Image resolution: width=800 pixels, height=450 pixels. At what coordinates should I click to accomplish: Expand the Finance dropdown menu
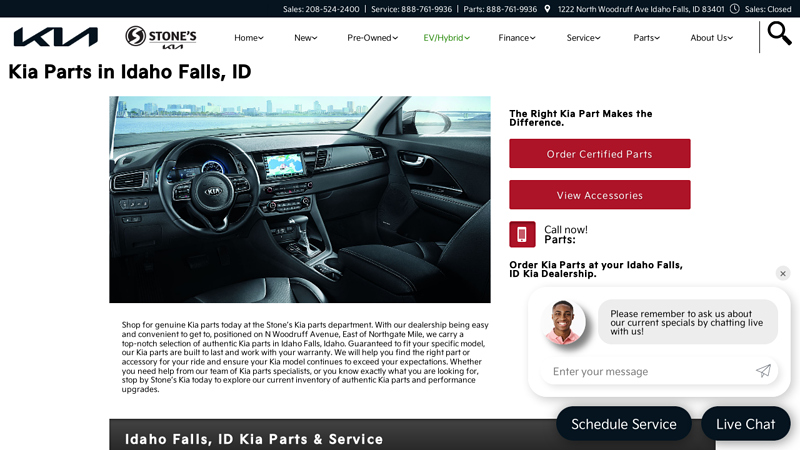tap(516, 38)
